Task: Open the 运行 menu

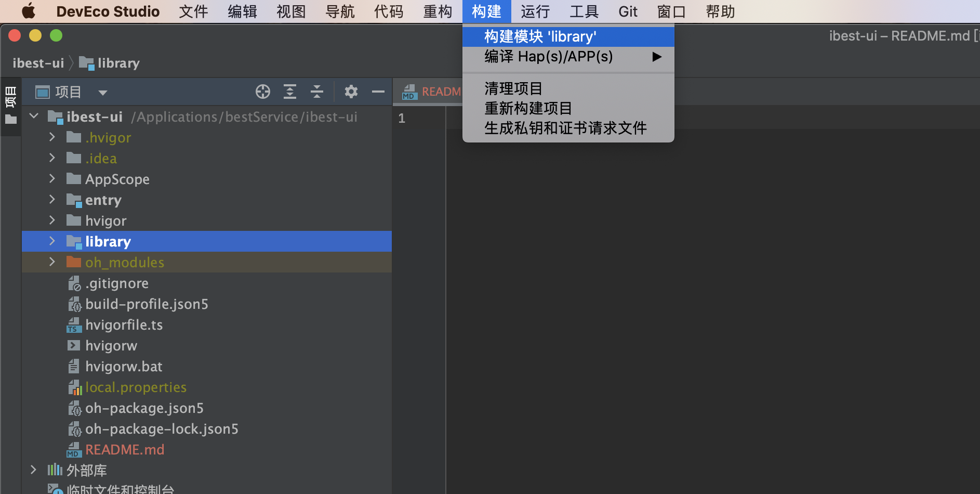Action: (x=535, y=11)
